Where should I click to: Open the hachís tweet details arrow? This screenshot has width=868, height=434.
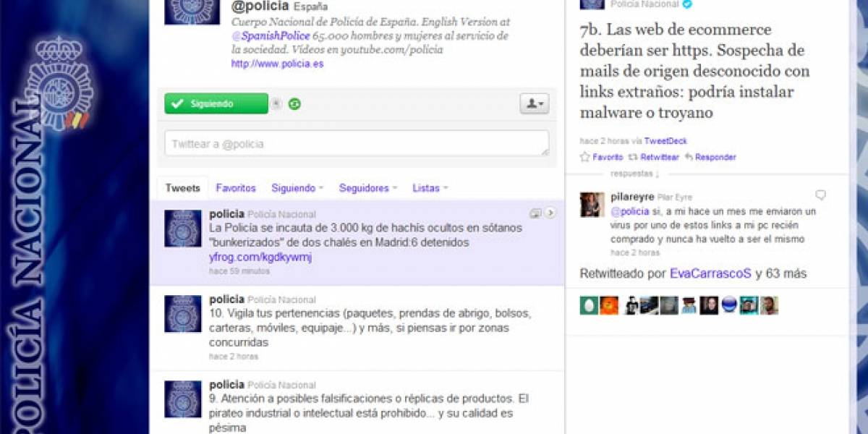pos(551,213)
